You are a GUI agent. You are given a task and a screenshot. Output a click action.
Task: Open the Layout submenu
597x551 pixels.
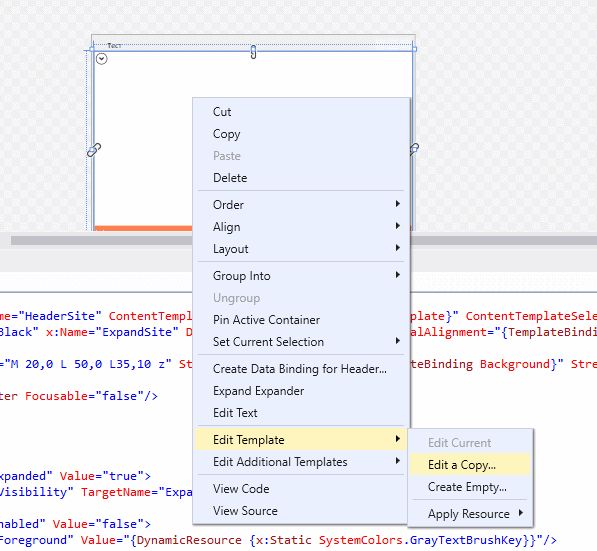301,249
